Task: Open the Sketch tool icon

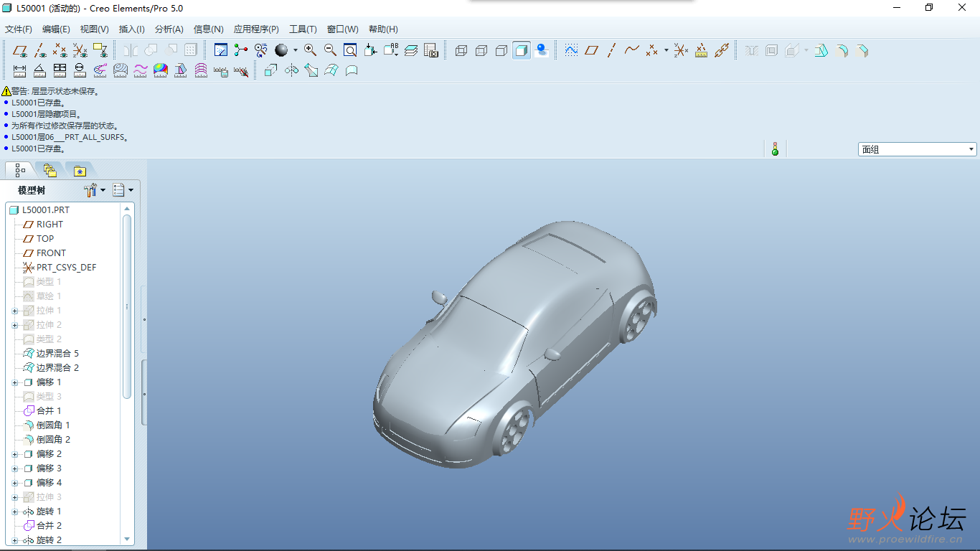Action: coord(571,50)
